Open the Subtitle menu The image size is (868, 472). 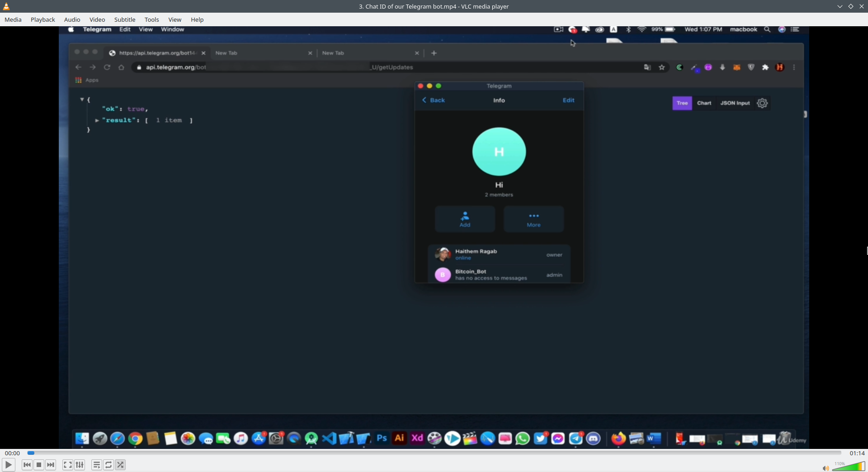coord(125,19)
